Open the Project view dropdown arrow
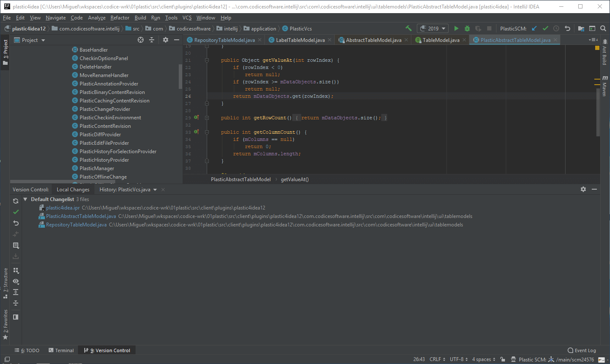This screenshot has height=364, width=610. coord(43,40)
